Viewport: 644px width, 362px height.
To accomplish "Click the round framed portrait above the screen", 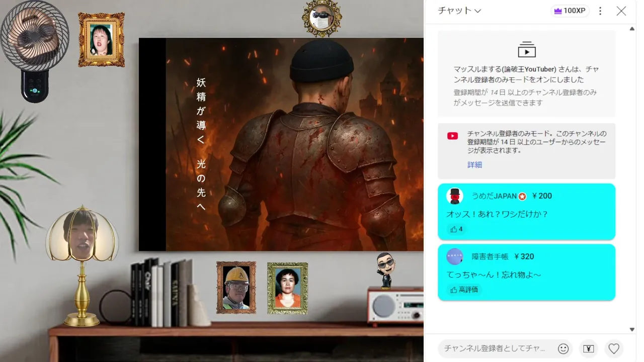I will 322,19.
